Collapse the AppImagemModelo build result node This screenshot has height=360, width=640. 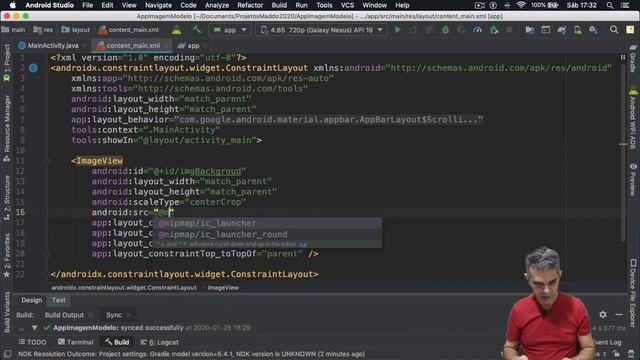(x=34, y=328)
